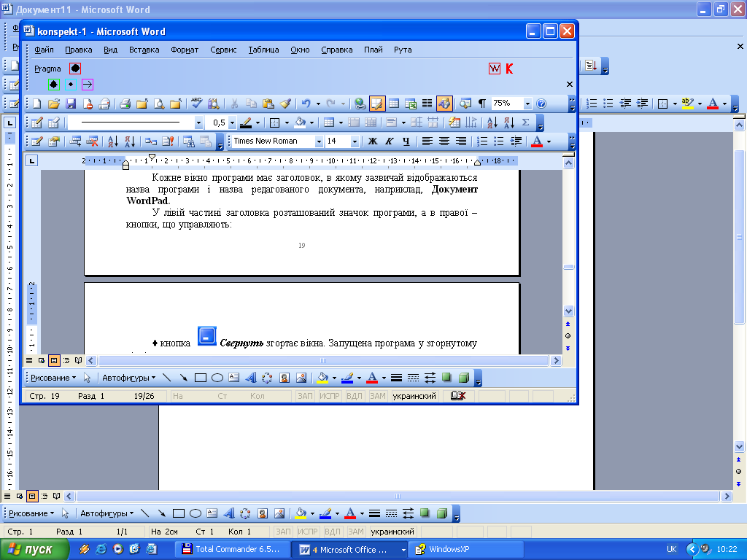The width and height of the screenshot is (747, 560).
Task: Save the document with the floppy disk icon
Action: 71,104
